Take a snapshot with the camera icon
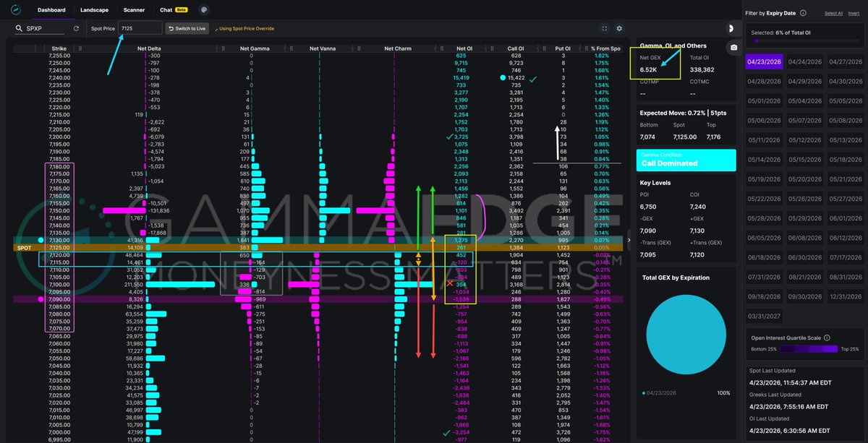The height and width of the screenshot is (443, 868). coord(733,47)
